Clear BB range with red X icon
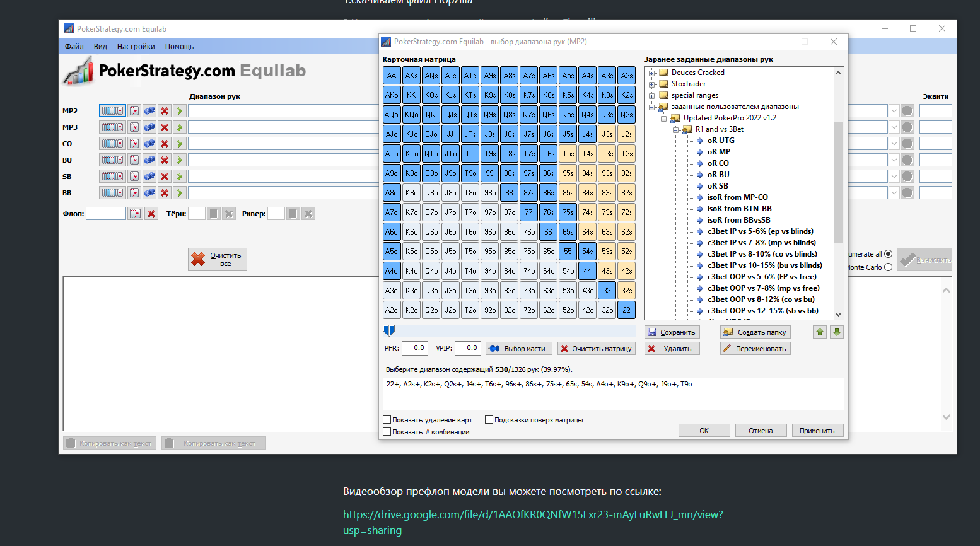This screenshot has height=546, width=980. coord(165,193)
